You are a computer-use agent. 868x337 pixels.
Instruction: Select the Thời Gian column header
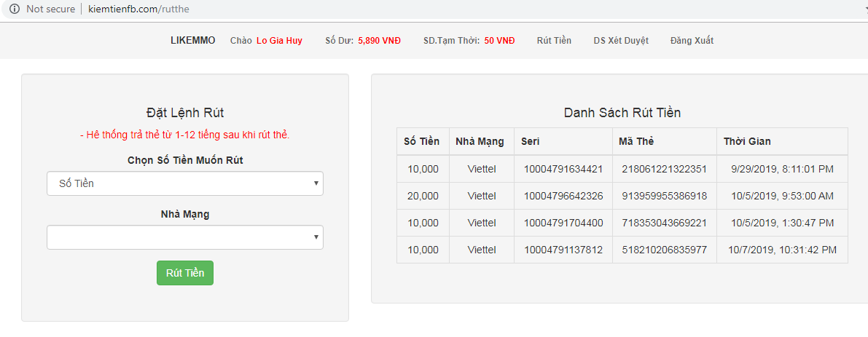point(747,141)
